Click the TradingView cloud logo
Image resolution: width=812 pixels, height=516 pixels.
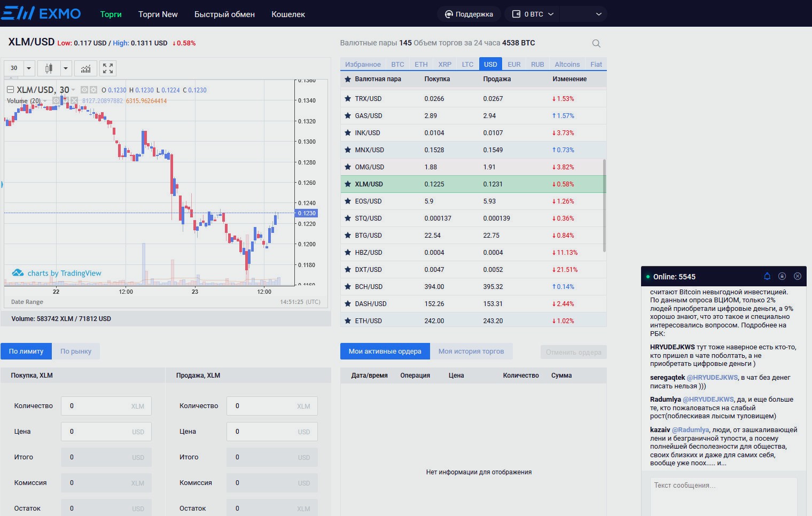(18, 272)
